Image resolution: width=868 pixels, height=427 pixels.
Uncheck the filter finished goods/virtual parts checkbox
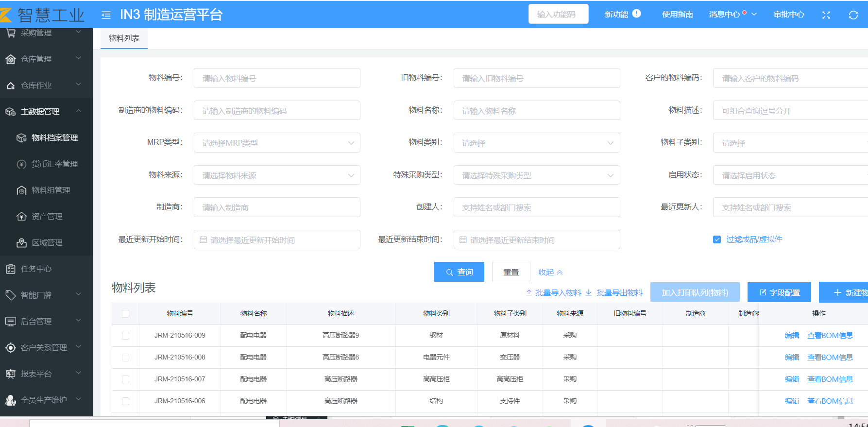(716, 239)
